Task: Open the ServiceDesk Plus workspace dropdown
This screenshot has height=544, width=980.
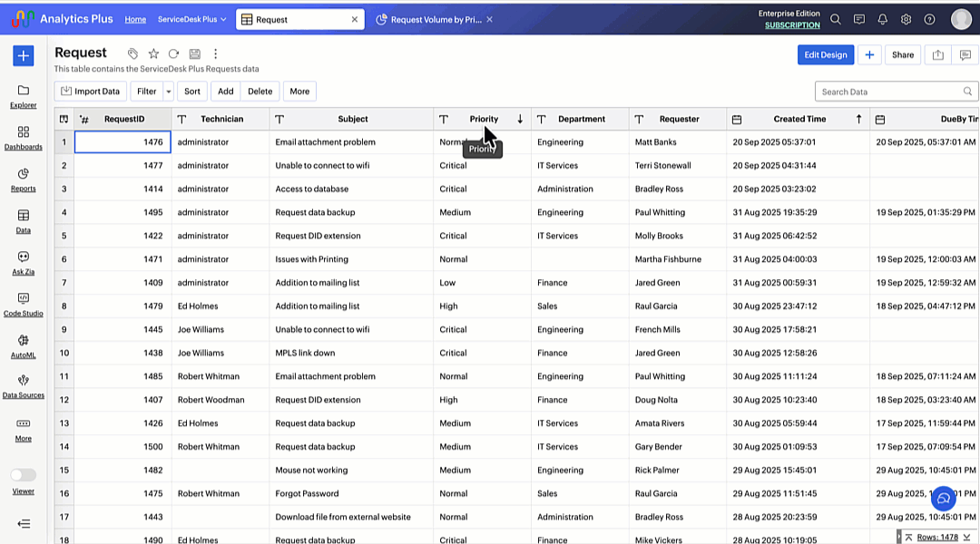Action: click(x=191, y=19)
